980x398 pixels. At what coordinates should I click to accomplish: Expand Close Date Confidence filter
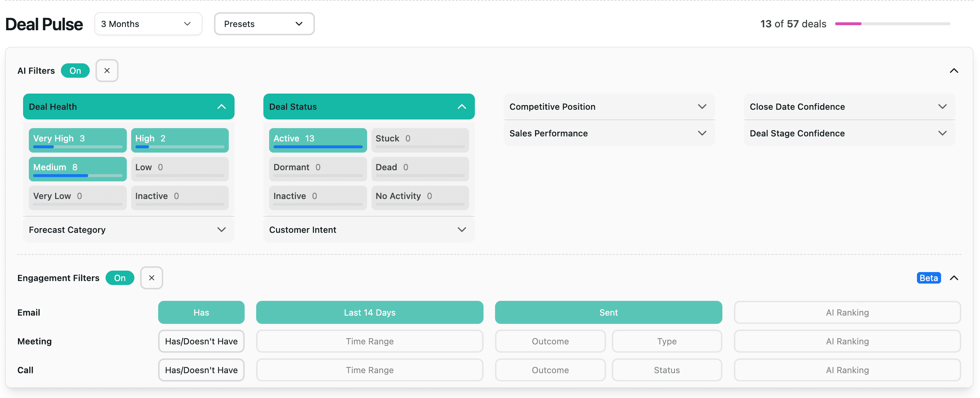pyautogui.click(x=849, y=107)
